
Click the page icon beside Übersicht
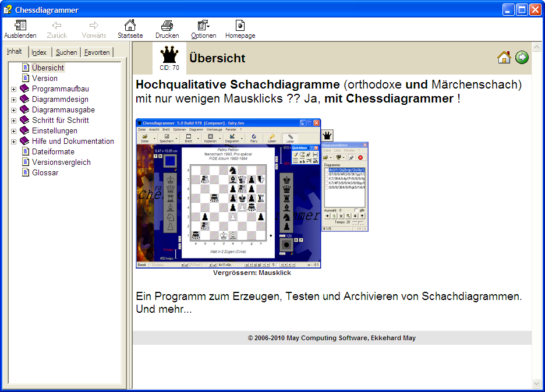coord(26,67)
